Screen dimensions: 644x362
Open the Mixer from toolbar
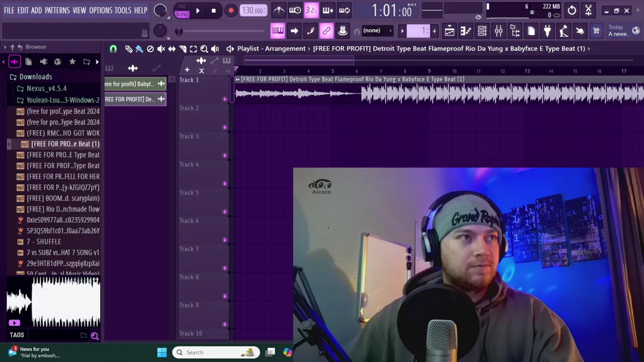[499, 31]
